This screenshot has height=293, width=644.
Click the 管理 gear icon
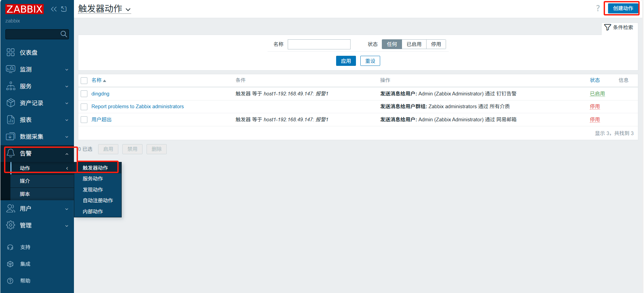pos(11,225)
